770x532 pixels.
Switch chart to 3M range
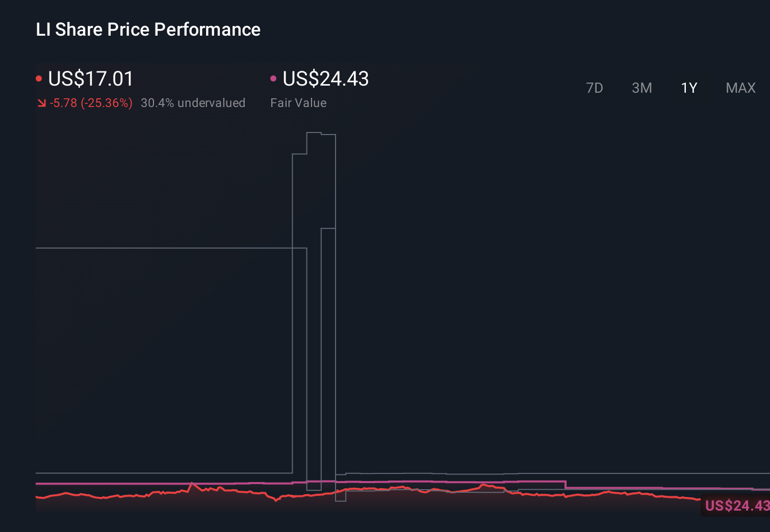click(x=642, y=88)
